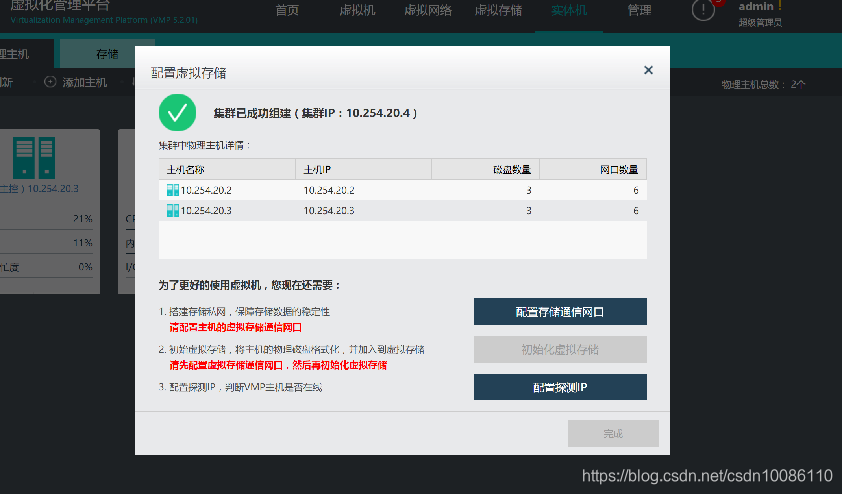Open the 管理 menu

tap(639, 10)
